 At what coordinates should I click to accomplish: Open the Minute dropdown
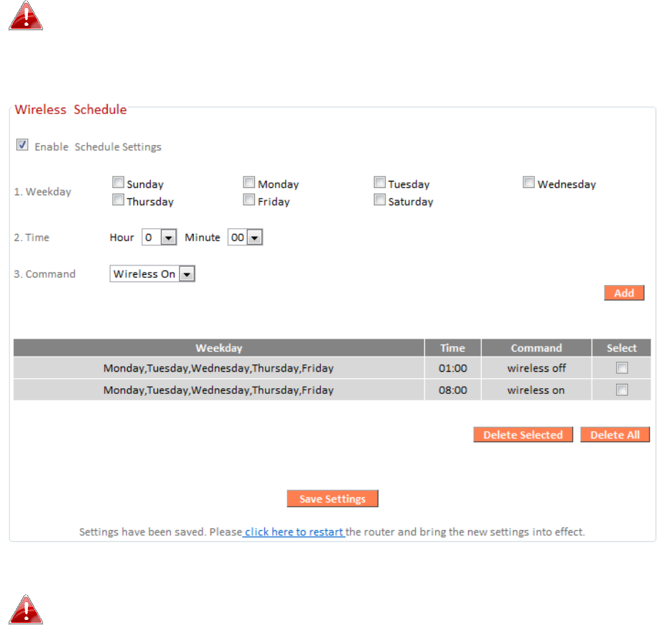pos(245,238)
